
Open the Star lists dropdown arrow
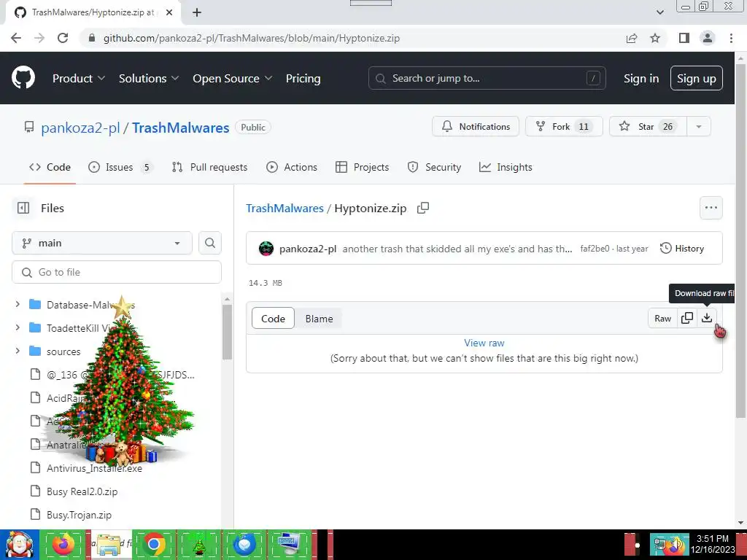pos(698,127)
